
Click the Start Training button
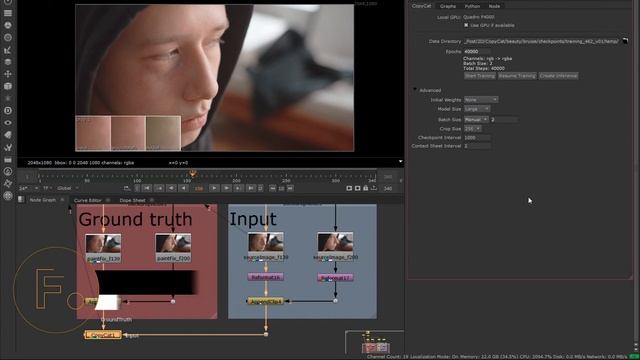(480, 76)
